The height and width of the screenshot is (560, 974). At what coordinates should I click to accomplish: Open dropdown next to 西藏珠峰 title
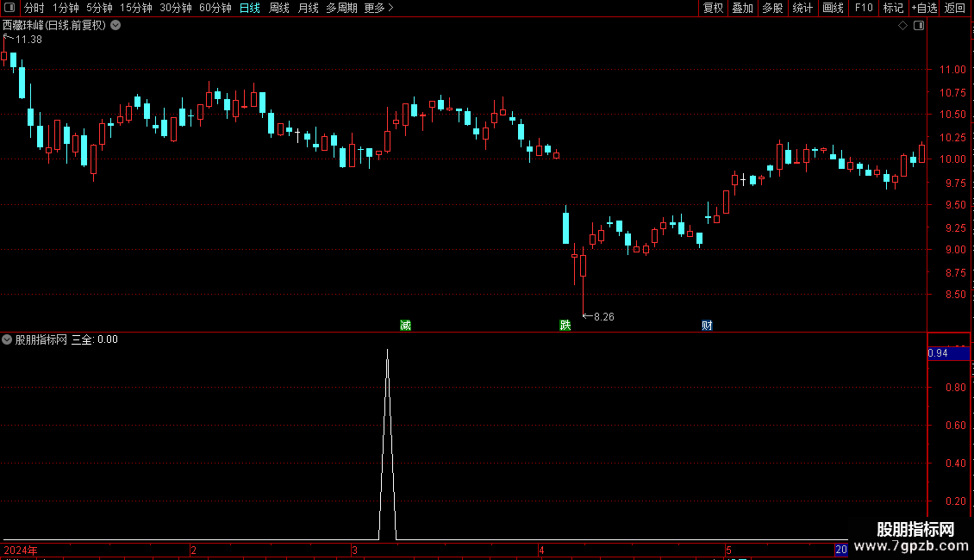coord(116,26)
